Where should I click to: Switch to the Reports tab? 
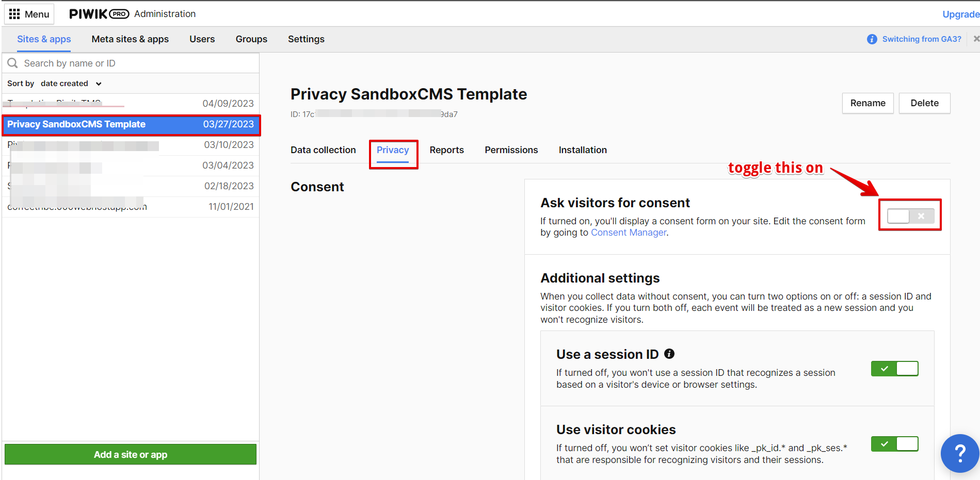tap(446, 150)
